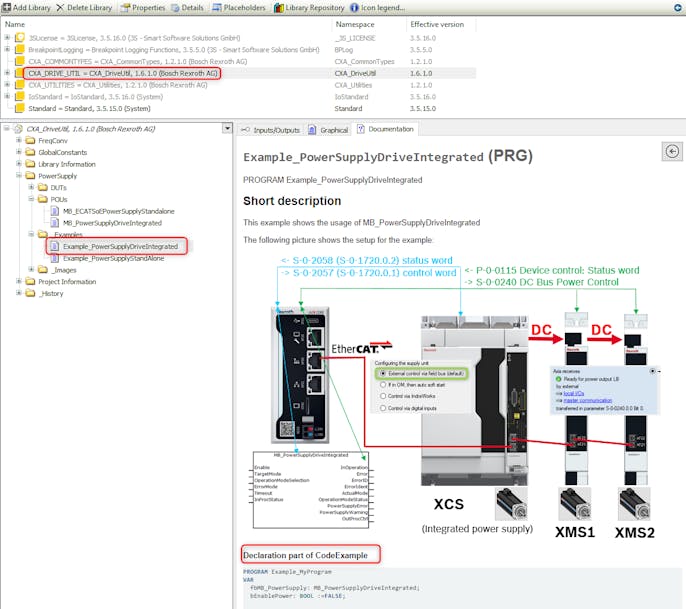The width and height of the screenshot is (686, 609).
Task: Expand the _History folder
Action: point(19,293)
